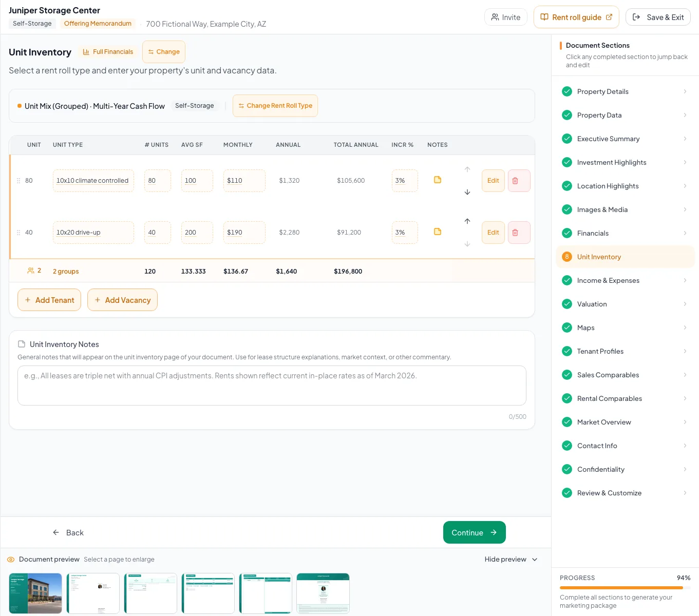Open notes icon for 10x10 climate controlled
Screen dimensions: 699x616
[438, 180]
